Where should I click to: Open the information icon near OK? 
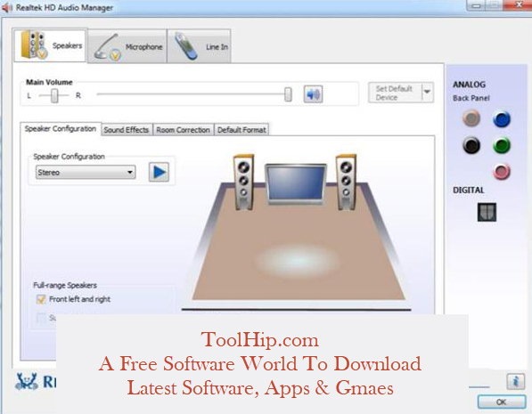[x=516, y=381]
